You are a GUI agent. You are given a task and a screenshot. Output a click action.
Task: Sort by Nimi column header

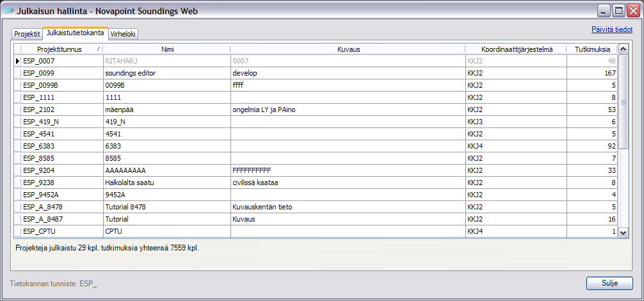(x=166, y=49)
